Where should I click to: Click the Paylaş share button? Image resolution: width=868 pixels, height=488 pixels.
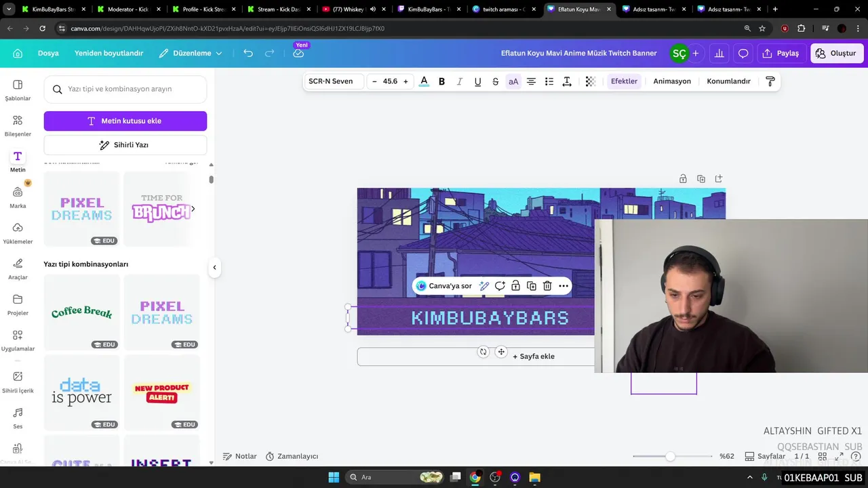pyautogui.click(x=781, y=53)
